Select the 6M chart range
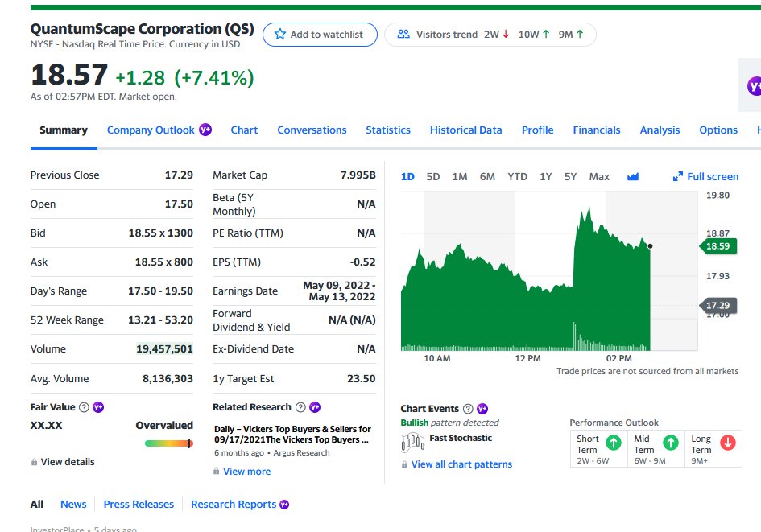The width and height of the screenshot is (761, 532). point(487,176)
